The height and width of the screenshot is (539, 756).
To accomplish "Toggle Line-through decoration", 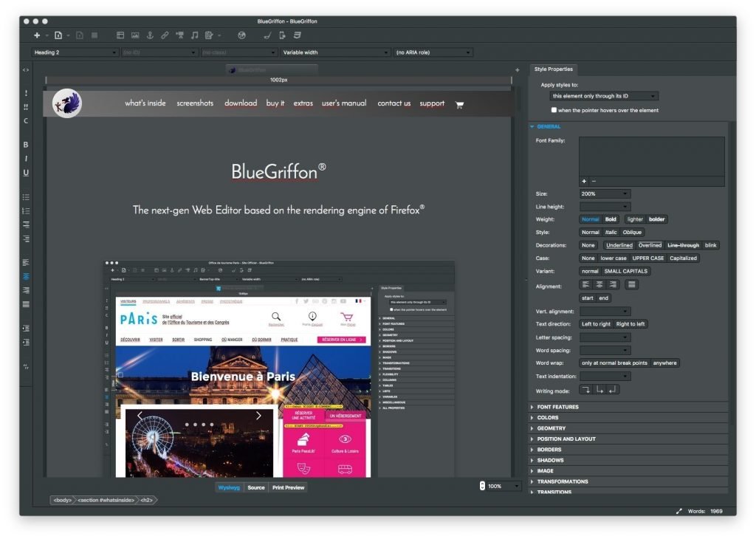I will pyautogui.click(x=683, y=245).
